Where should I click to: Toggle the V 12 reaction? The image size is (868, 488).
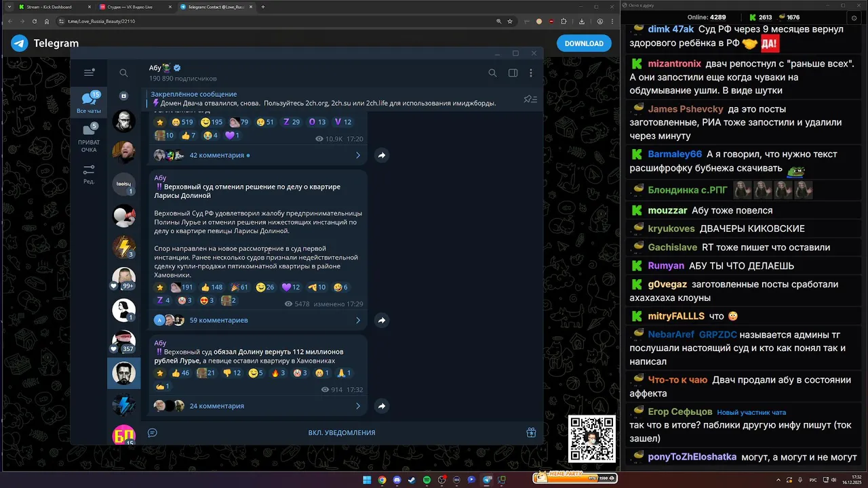pyautogui.click(x=343, y=122)
